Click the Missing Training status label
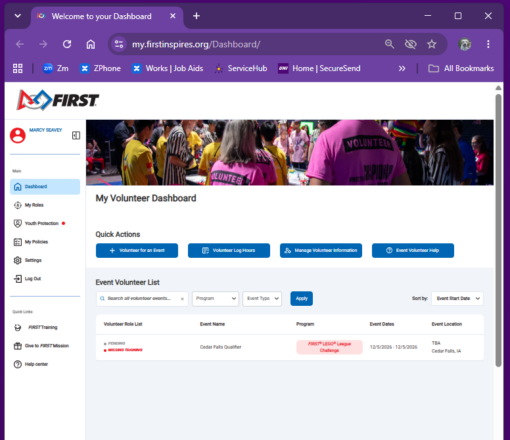The image size is (510, 440). 124,350
